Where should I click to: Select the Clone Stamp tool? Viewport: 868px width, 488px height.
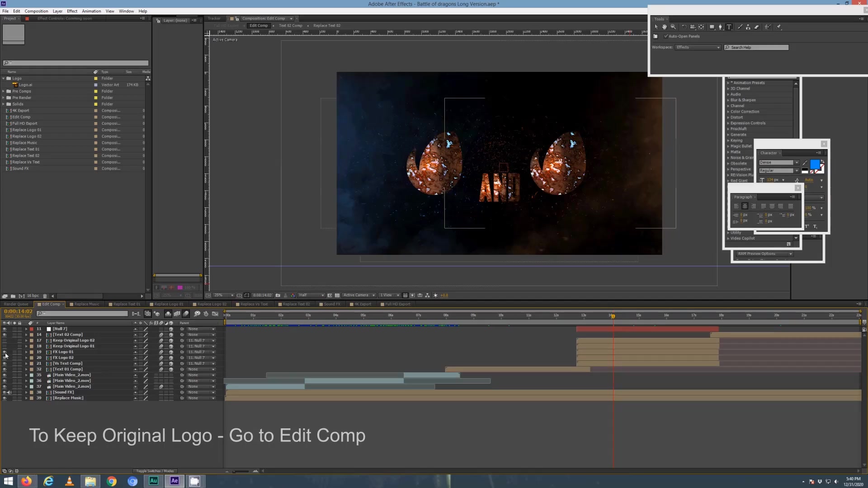click(x=748, y=27)
